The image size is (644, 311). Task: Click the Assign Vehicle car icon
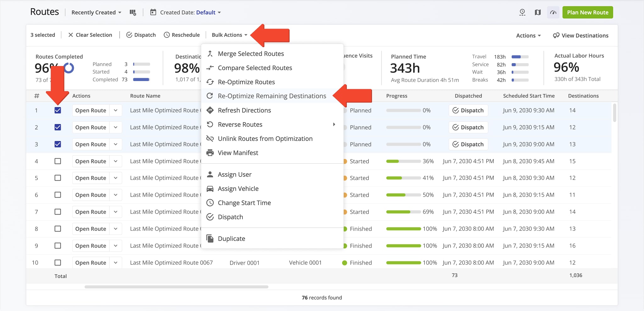click(x=210, y=188)
